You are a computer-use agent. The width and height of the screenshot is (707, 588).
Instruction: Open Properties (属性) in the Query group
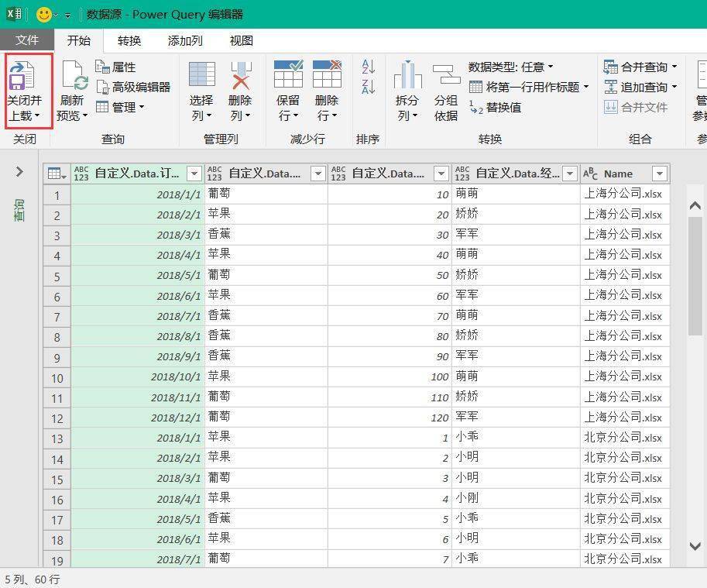(115, 67)
